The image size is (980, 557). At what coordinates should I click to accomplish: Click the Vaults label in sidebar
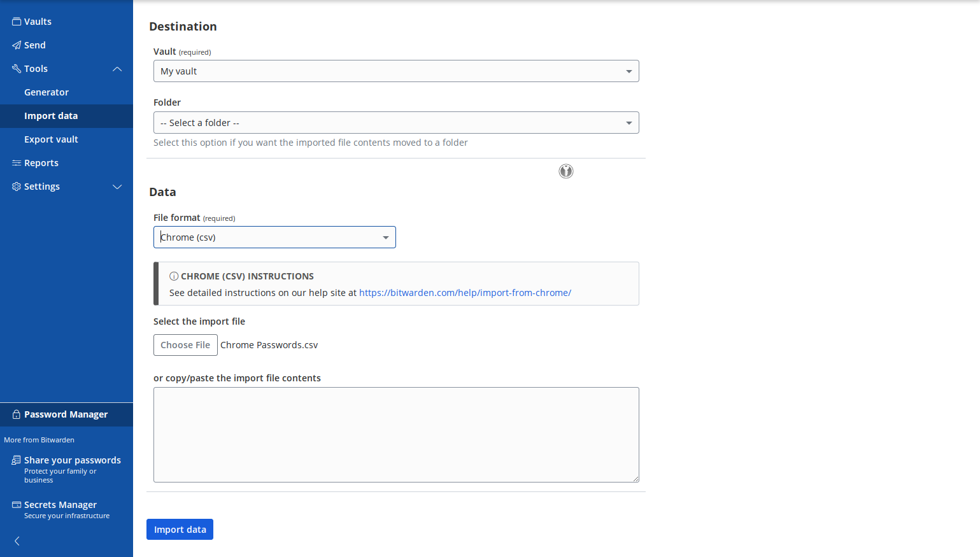coord(38,22)
